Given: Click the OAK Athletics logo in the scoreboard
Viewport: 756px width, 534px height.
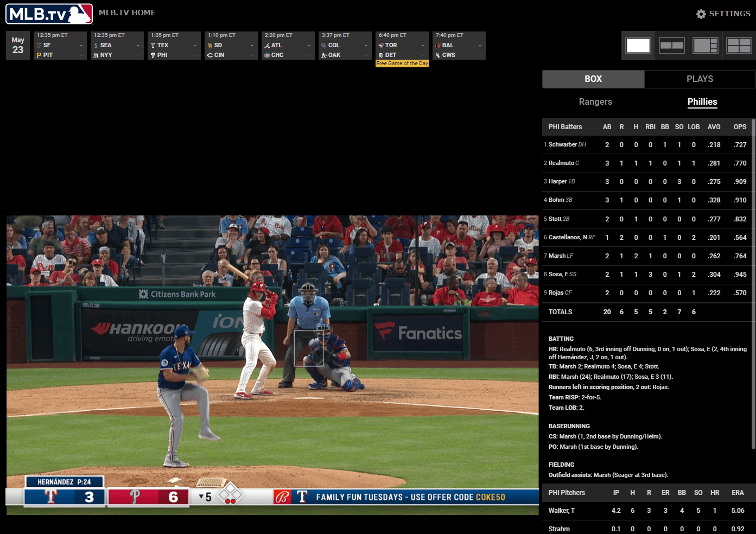Looking at the screenshot, I should 324,55.
